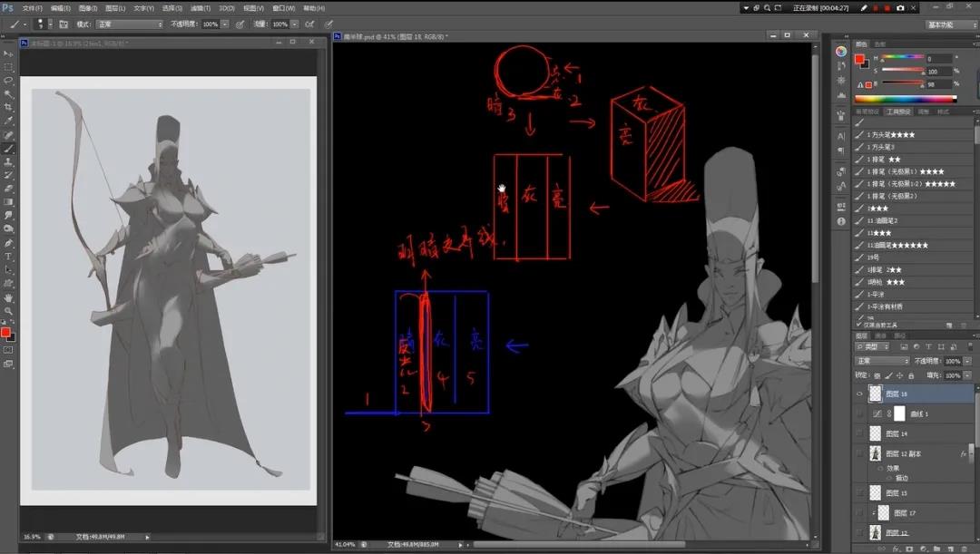
Task: Open the brush panel toggle icon in options bar
Action: pos(64,24)
